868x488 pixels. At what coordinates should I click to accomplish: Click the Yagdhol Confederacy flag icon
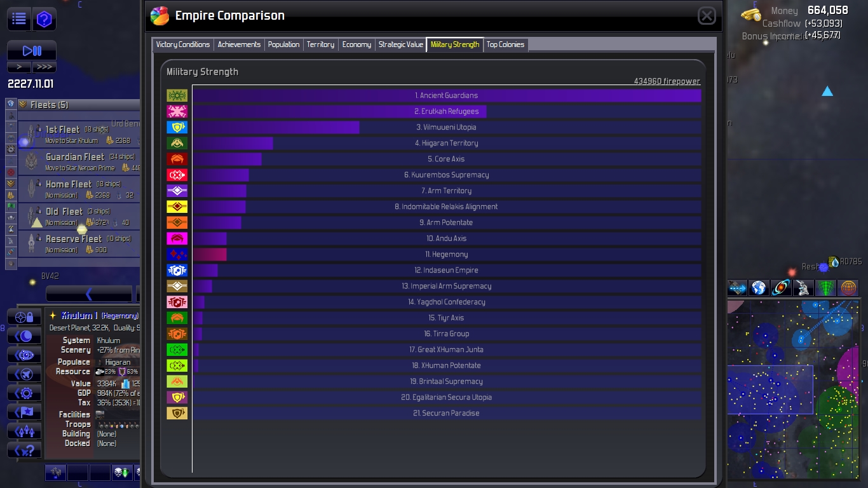(x=177, y=302)
